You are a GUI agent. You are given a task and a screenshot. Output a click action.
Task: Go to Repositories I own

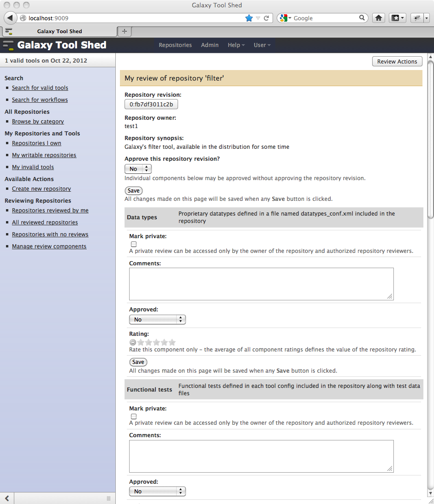point(36,143)
